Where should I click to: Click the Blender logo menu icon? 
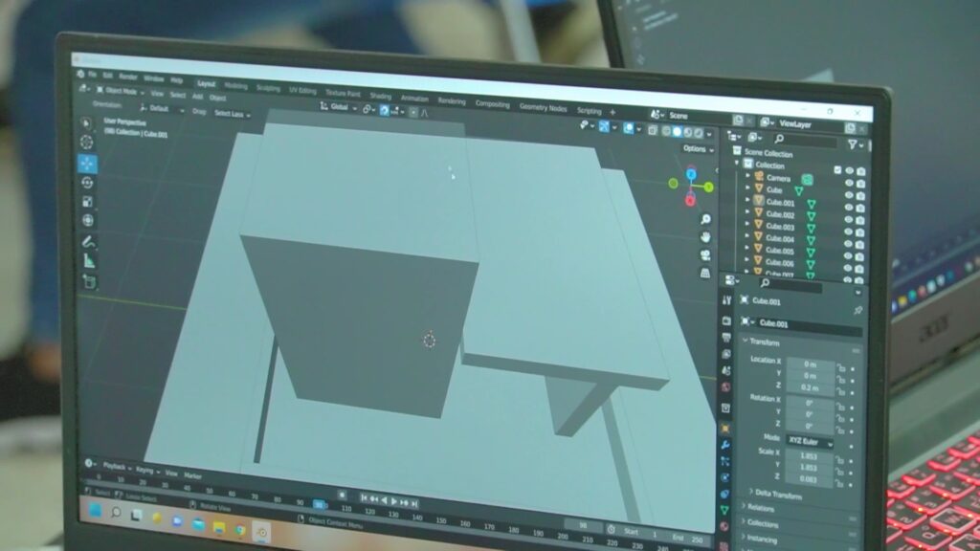point(80,73)
